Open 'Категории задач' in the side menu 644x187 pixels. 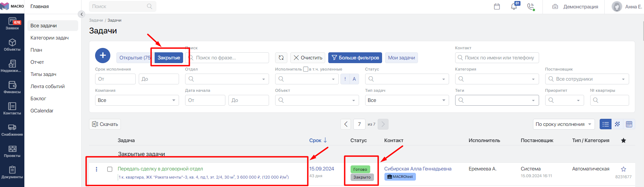[x=49, y=38]
